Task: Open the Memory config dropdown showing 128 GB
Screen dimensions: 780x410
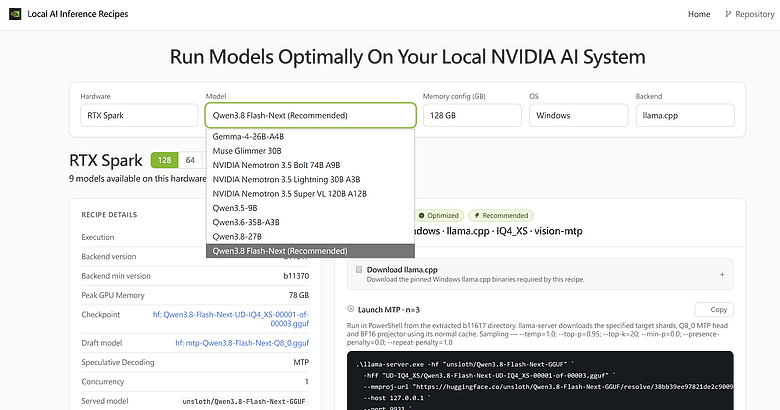Action: point(472,115)
